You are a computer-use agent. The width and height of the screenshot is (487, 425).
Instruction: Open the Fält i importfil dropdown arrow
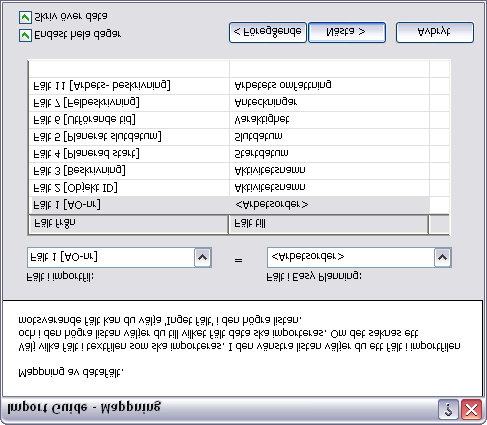[203, 257]
